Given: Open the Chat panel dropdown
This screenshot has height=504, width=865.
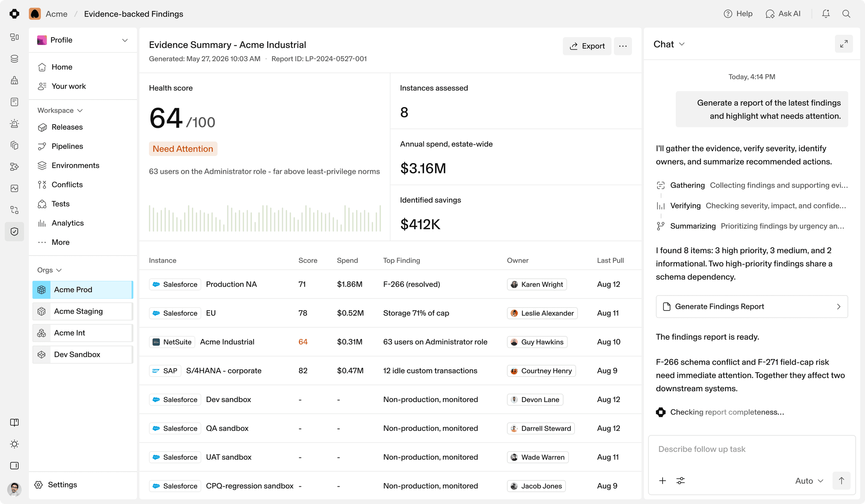Looking at the screenshot, I should pos(669,44).
